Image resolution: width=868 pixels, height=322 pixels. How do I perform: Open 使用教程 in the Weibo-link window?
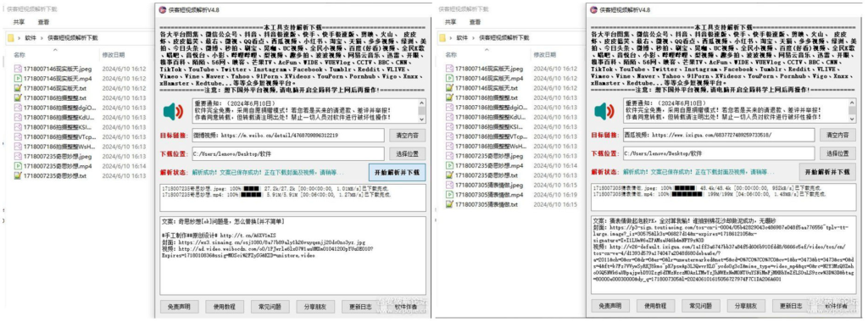(x=224, y=306)
